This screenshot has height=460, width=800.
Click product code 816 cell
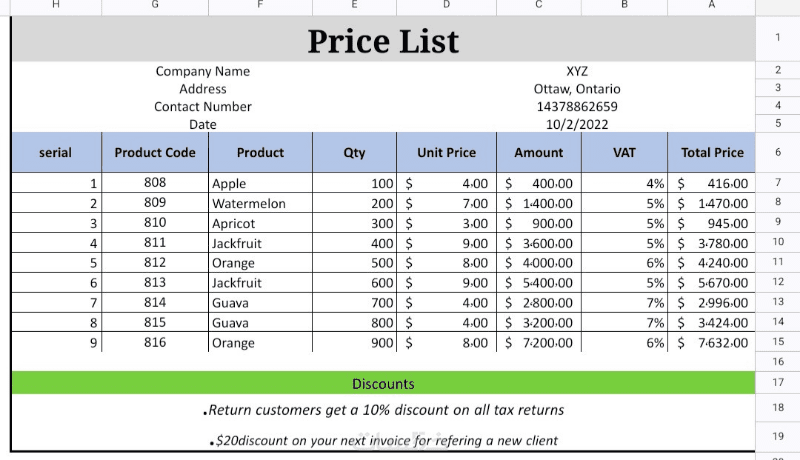click(x=155, y=343)
